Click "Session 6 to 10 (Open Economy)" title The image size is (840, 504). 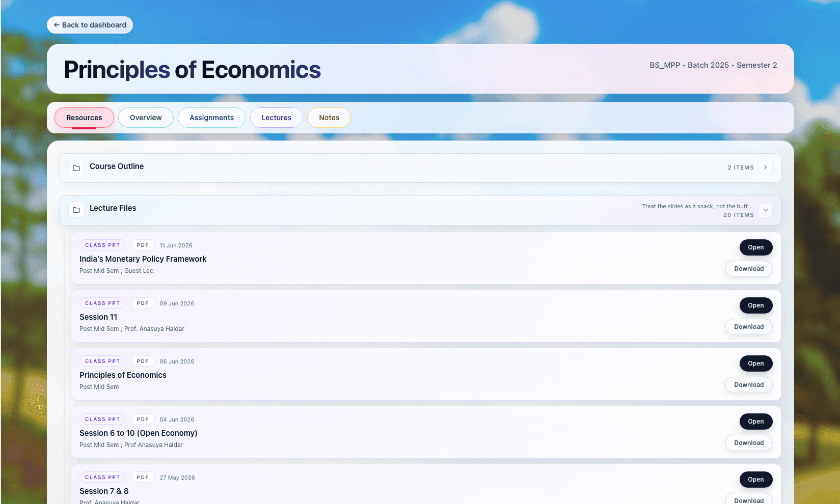(138, 433)
